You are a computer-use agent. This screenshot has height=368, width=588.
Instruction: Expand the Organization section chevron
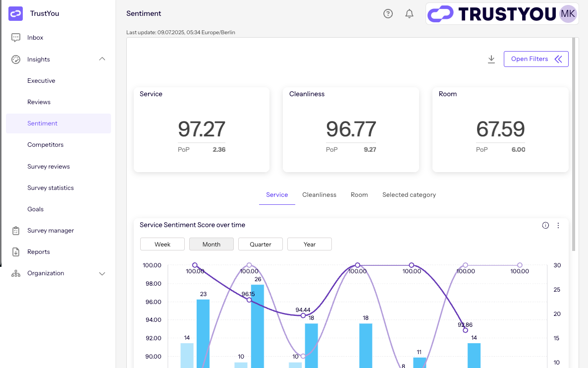pos(102,273)
